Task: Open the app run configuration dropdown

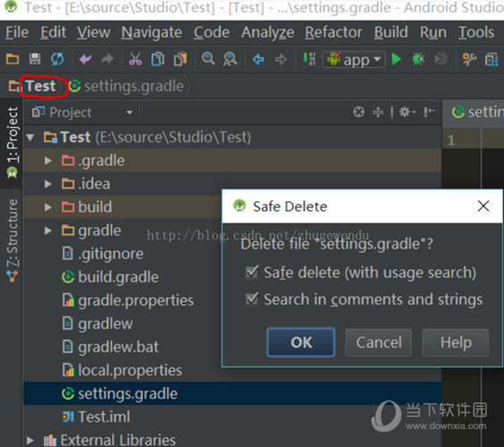Action: pyautogui.click(x=354, y=60)
